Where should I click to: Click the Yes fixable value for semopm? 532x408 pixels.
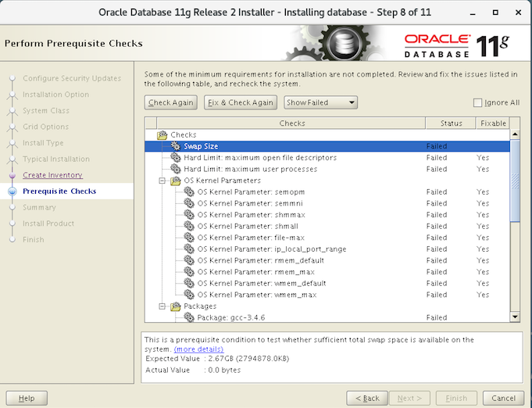point(483,191)
